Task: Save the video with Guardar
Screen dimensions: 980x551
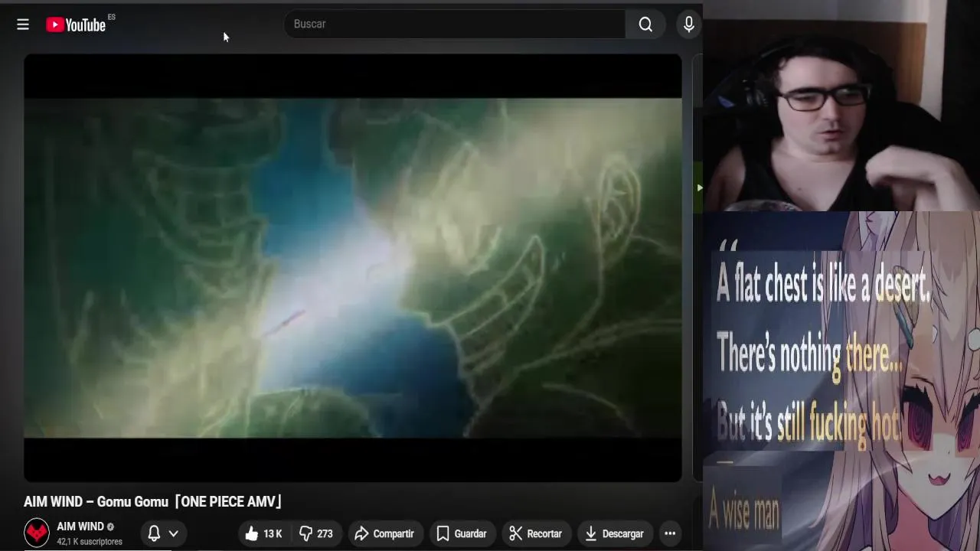Action: click(462, 533)
